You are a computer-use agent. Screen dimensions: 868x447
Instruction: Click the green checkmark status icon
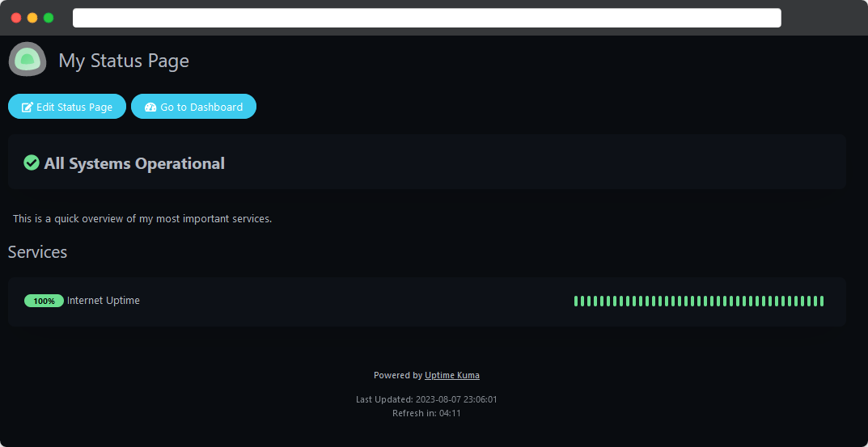32,162
